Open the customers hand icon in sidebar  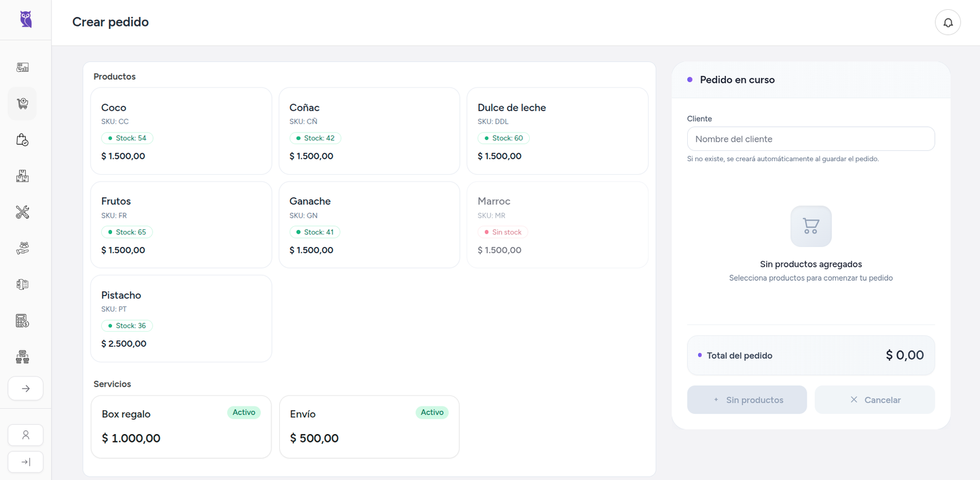[x=23, y=248]
